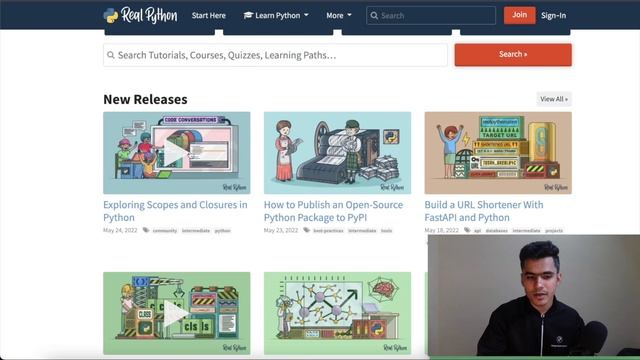Click the printing press PyPI article thumbnail
640x360 pixels.
coord(337,153)
